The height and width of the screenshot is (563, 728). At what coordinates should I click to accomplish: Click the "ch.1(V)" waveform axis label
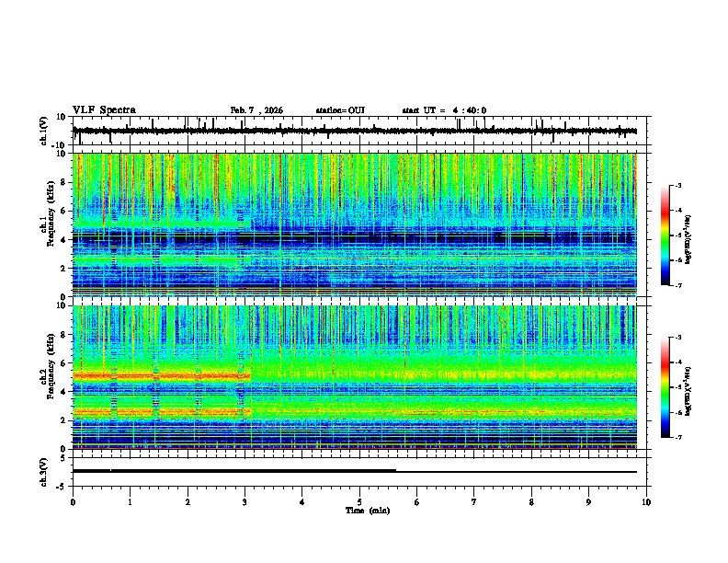pyautogui.click(x=44, y=131)
